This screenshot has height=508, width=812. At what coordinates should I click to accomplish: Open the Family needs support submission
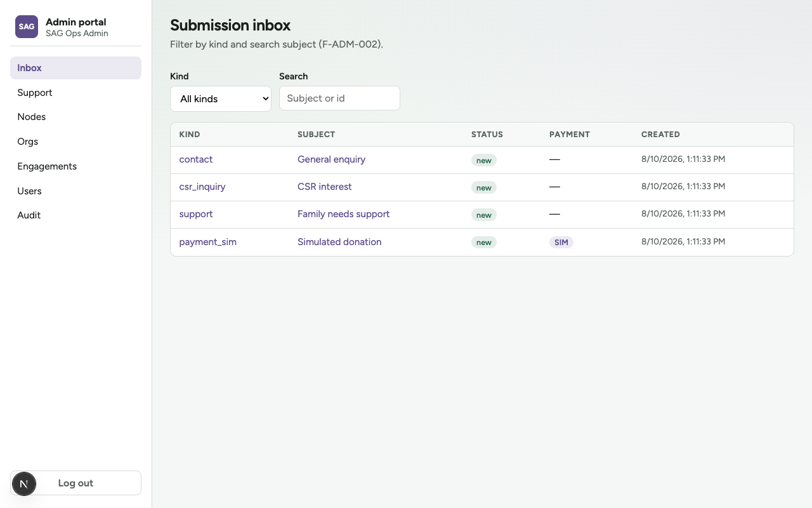click(344, 214)
